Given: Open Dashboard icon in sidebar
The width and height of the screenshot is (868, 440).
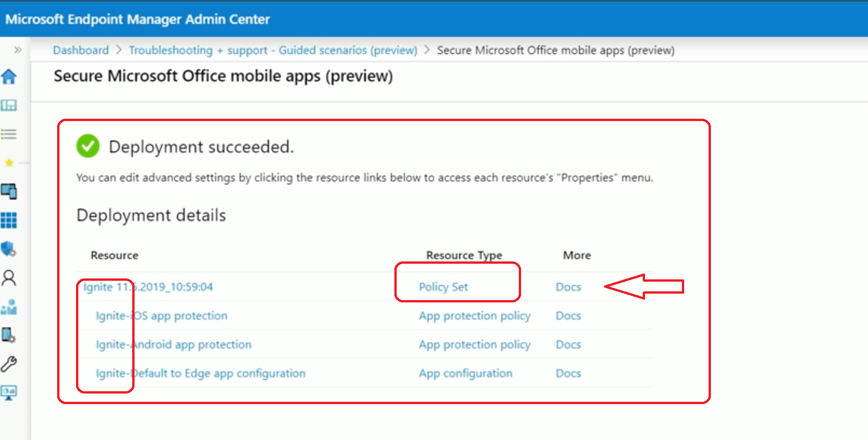Looking at the screenshot, I should click(x=9, y=105).
